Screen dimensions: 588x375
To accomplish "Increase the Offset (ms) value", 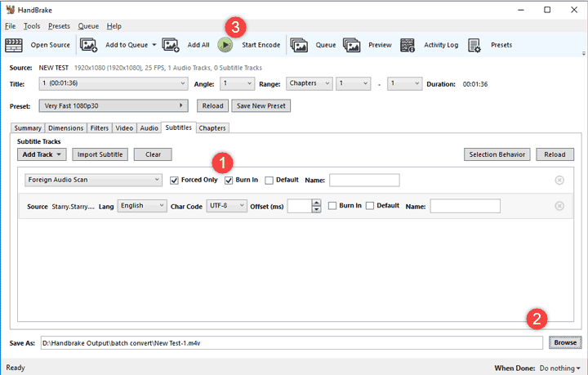I will point(317,203).
